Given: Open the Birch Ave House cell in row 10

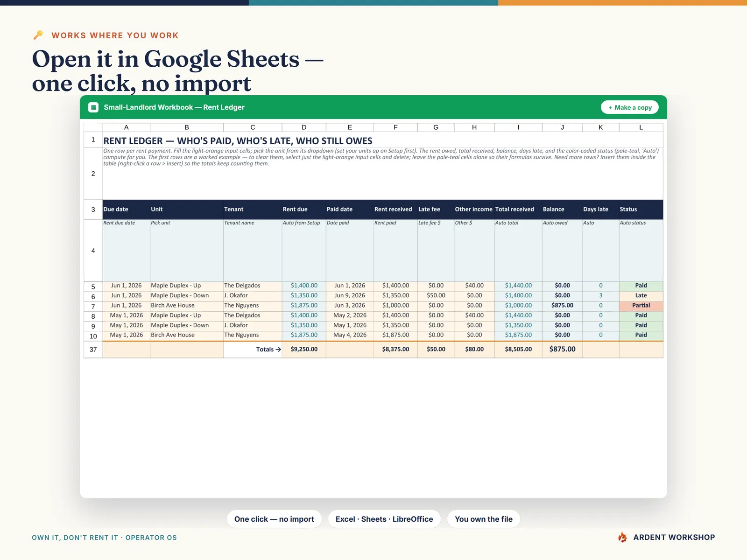Looking at the screenshot, I should tap(187, 335).
